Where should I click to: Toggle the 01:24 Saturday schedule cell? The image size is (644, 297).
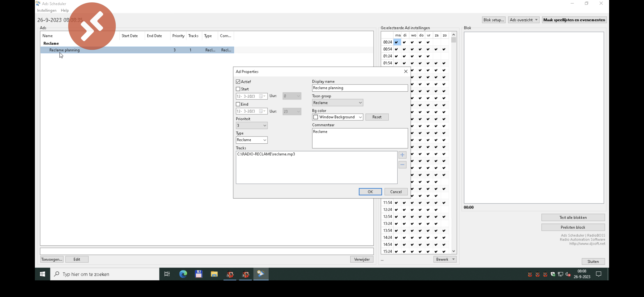(x=436, y=56)
